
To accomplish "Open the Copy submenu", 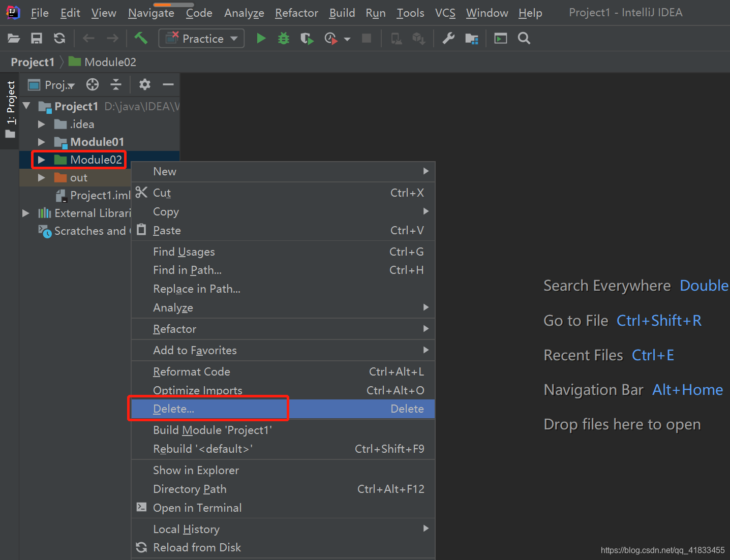I will click(283, 211).
